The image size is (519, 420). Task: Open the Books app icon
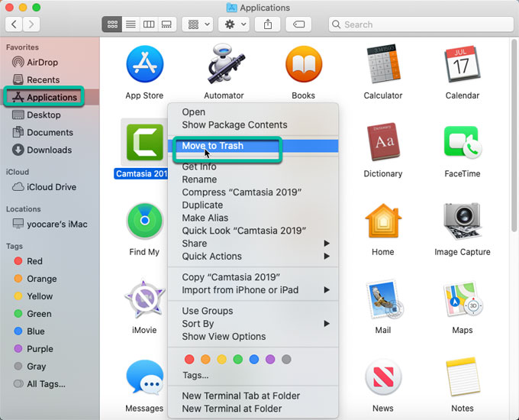[x=304, y=64]
